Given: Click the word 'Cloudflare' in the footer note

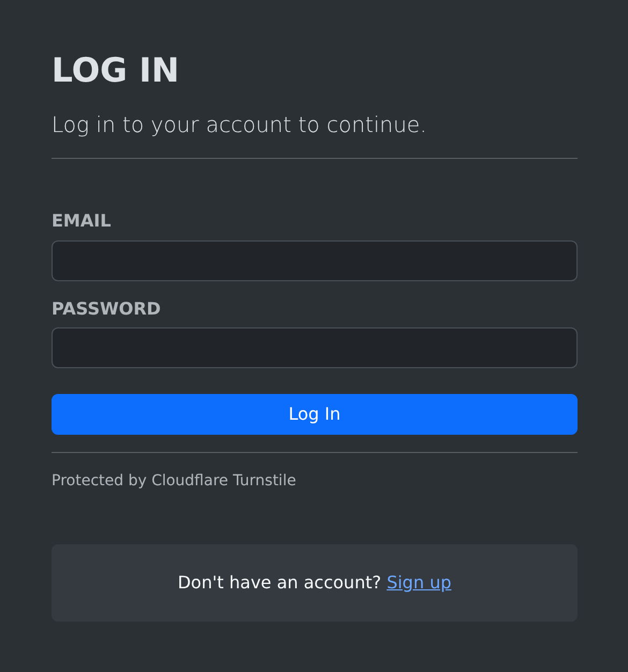Looking at the screenshot, I should 190,480.
